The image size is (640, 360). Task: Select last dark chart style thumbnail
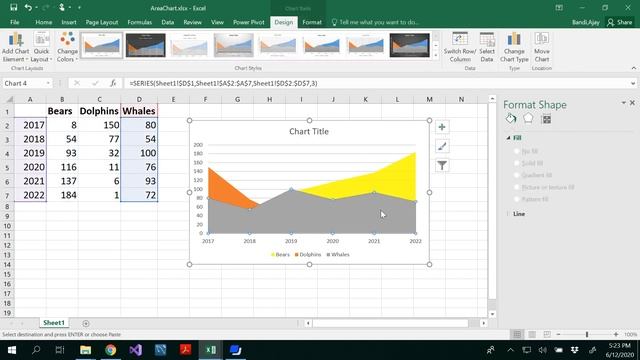[409, 45]
